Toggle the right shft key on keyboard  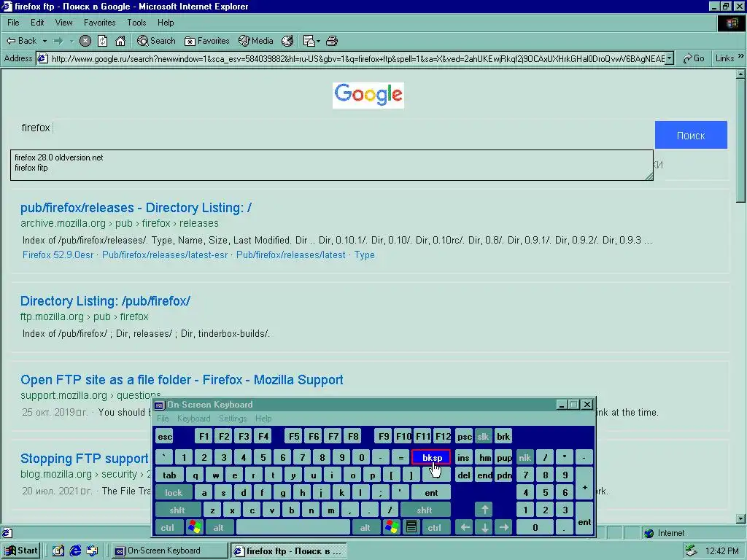tap(425, 510)
